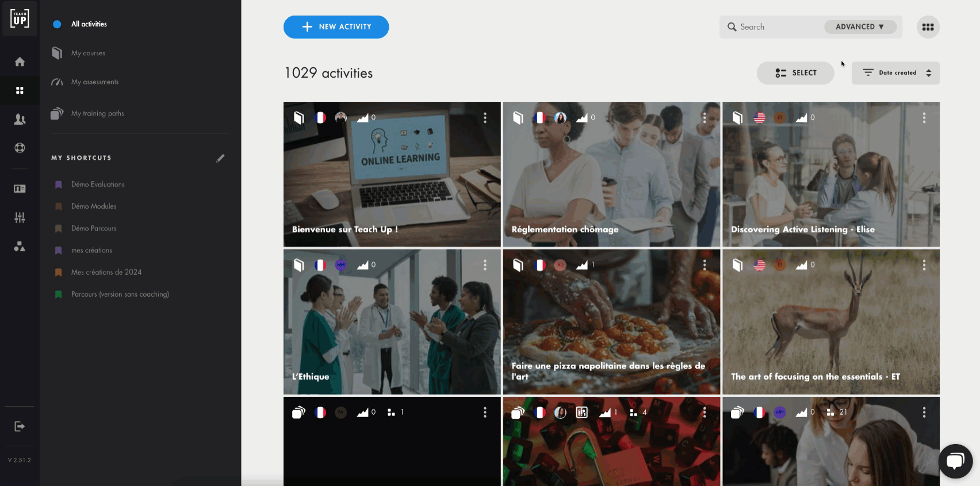Open options menu for Bienvenue sur Teach Up card
This screenshot has height=486, width=980.
pos(485,117)
